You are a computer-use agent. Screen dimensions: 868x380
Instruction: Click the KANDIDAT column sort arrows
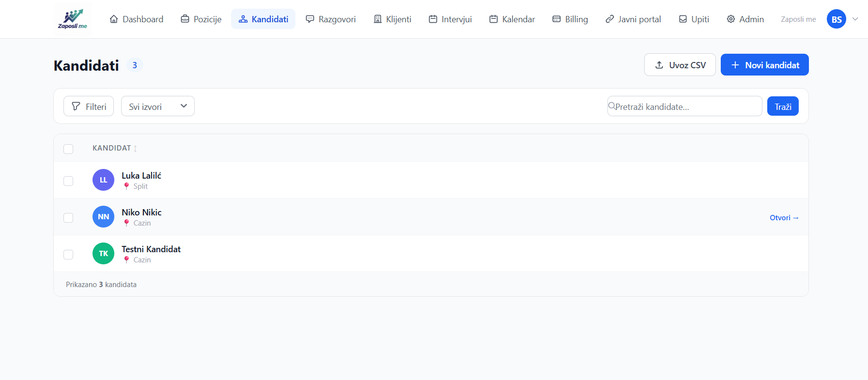pos(136,149)
